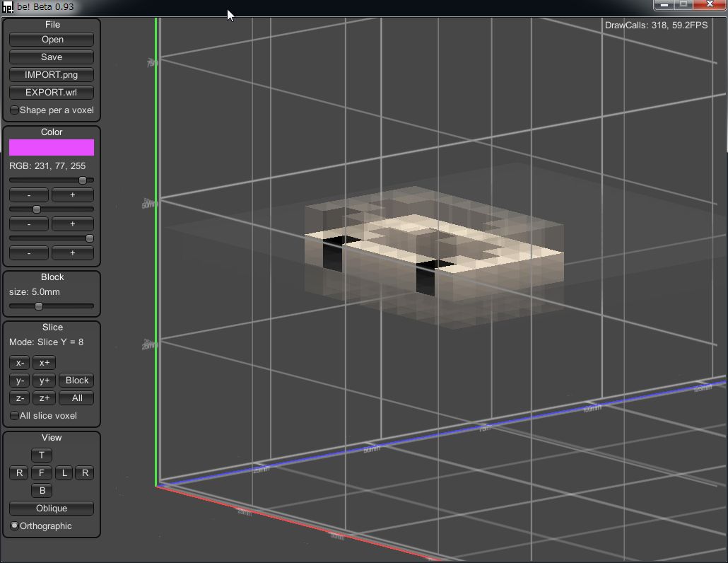The height and width of the screenshot is (563, 728).
Task: Export the model with EXPORT.wrl
Action: pos(52,93)
